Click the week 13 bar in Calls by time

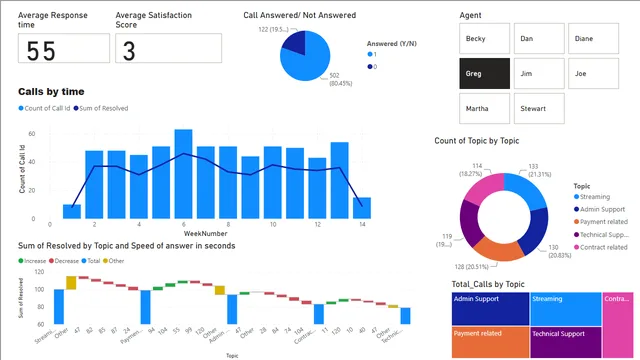pyautogui.click(x=340, y=180)
